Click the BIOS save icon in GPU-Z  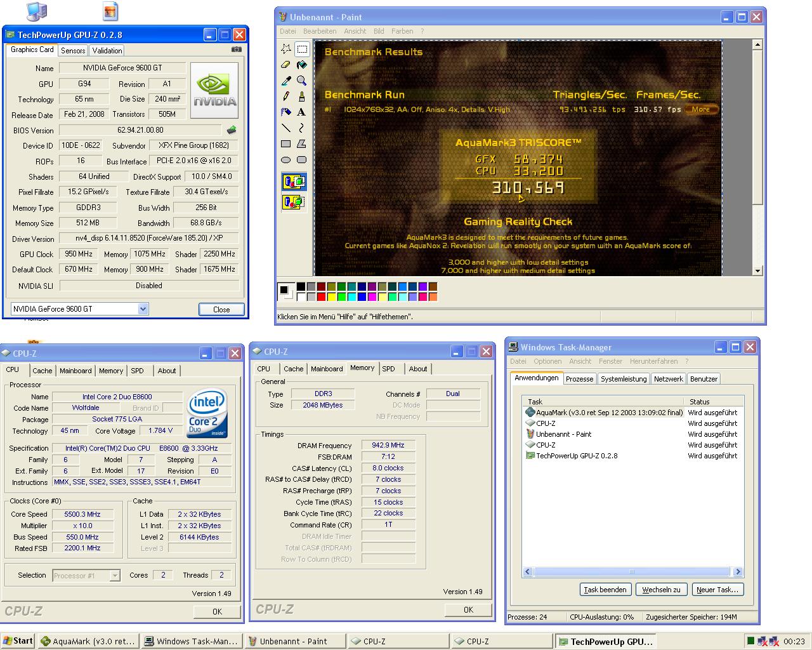pos(232,130)
